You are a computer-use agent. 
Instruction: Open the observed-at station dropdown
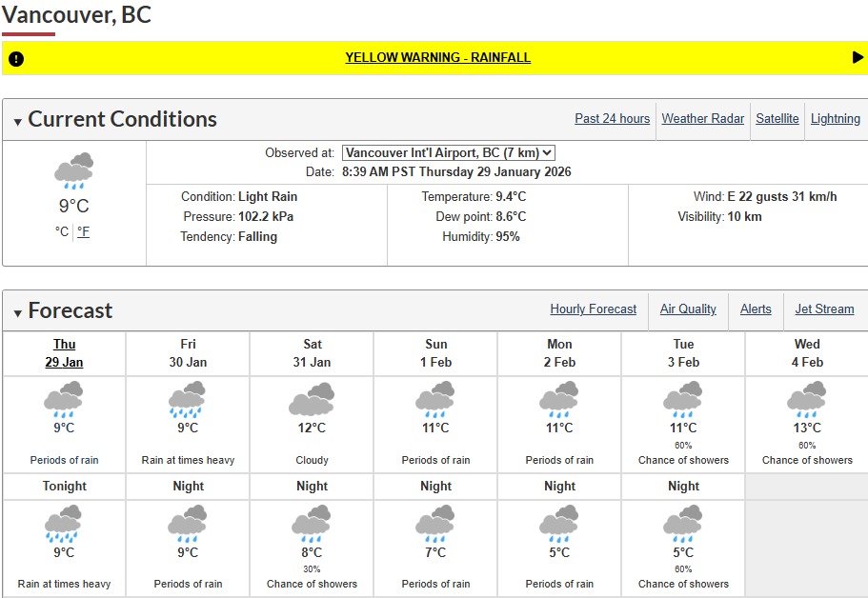(448, 152)
